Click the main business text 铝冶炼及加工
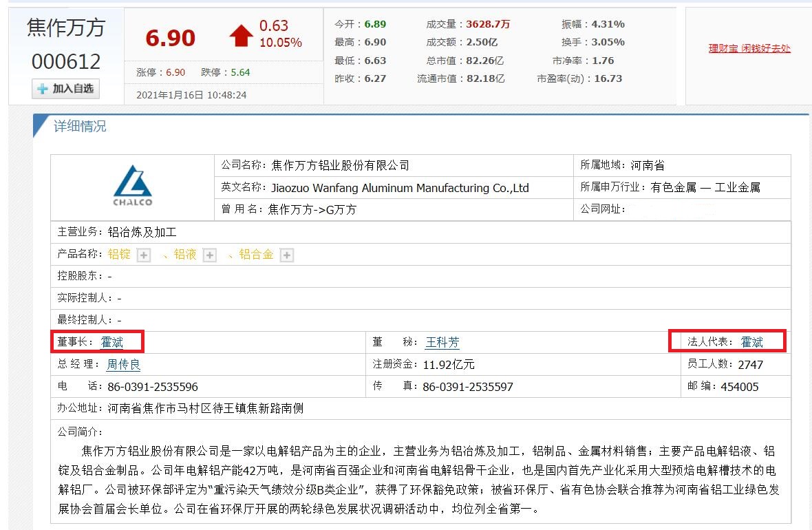The image size is (812, 530). tap(142, 232)
